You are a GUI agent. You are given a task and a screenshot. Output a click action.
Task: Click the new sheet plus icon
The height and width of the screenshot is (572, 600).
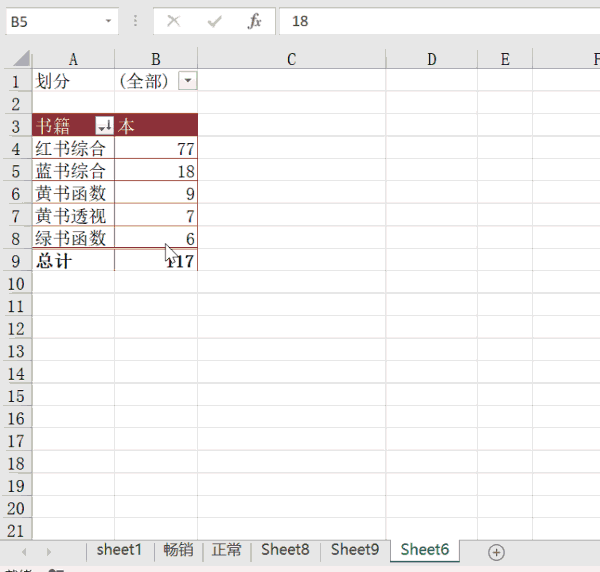click(496, 552)
